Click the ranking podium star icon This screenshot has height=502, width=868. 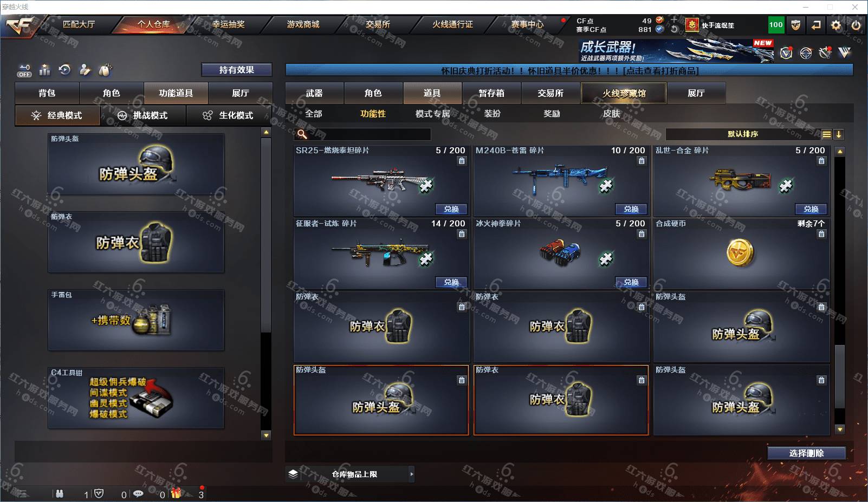[45, 70]
